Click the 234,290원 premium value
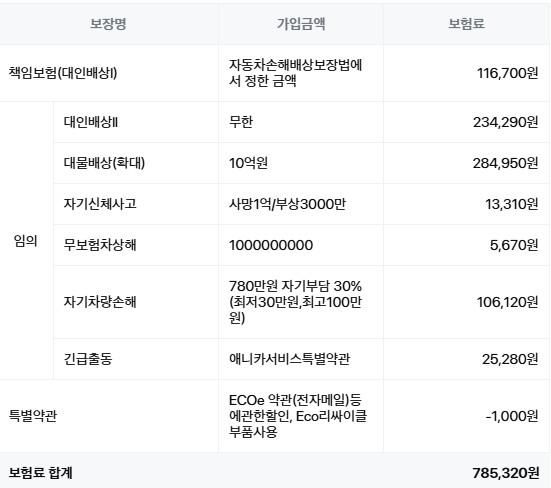Viewport: 551px width, 488px height. pos(506,122)
